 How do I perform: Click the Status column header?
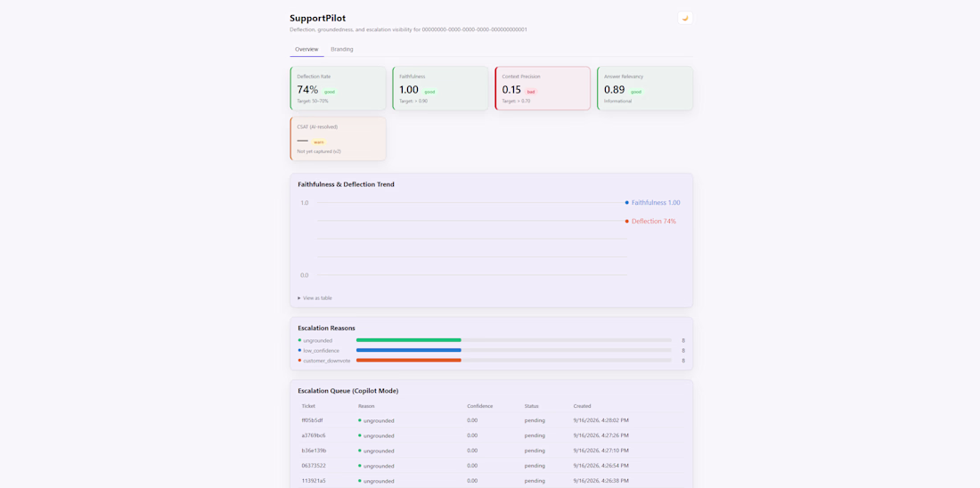tap(531, 406)
